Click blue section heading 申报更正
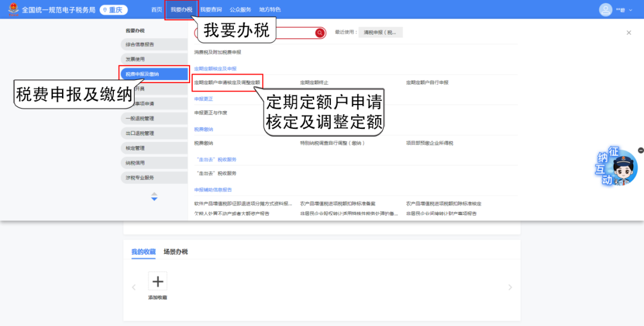The width and height of the screenshot is (644, 326). 204,99
